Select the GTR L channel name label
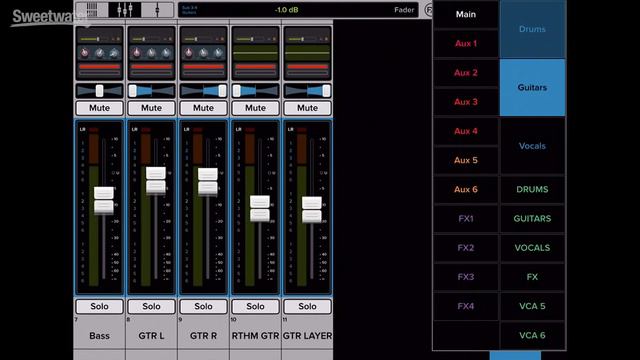 [x=151, y=336]
